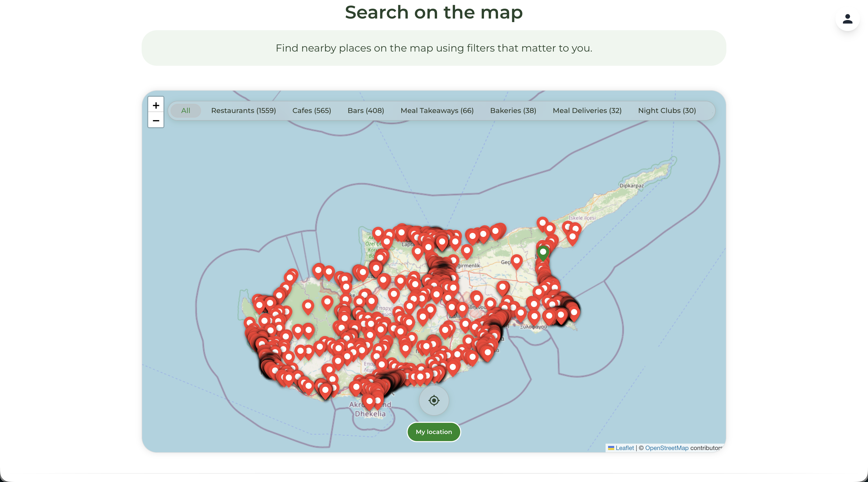Choose Meal Deliveries (32) filter

coord(587,110)
